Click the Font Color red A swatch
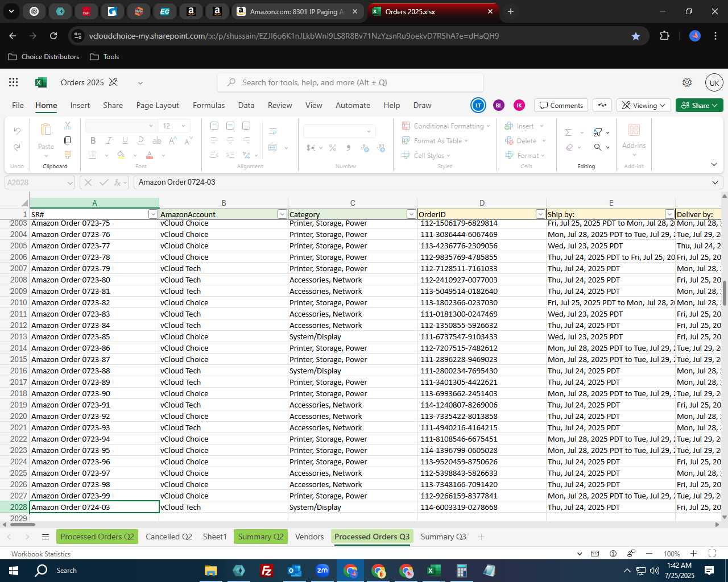The image size is (728, 582). pyautogui.click(x=150, y=155)
